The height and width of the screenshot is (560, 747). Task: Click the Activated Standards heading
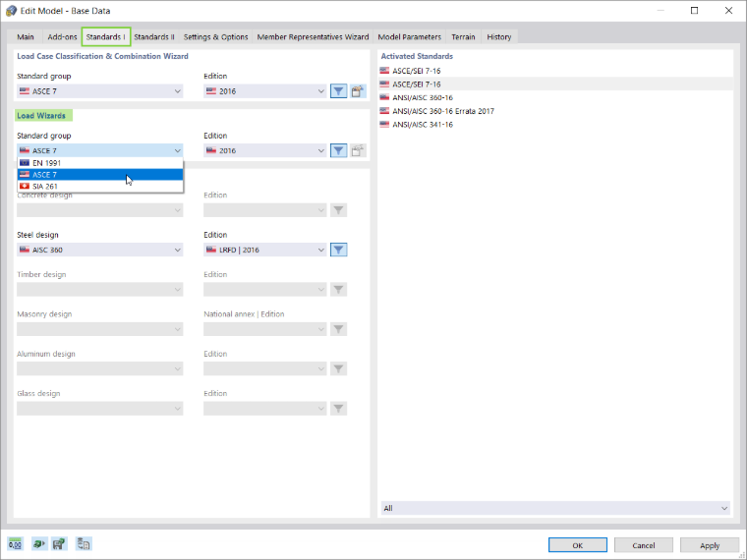(417, 56)
